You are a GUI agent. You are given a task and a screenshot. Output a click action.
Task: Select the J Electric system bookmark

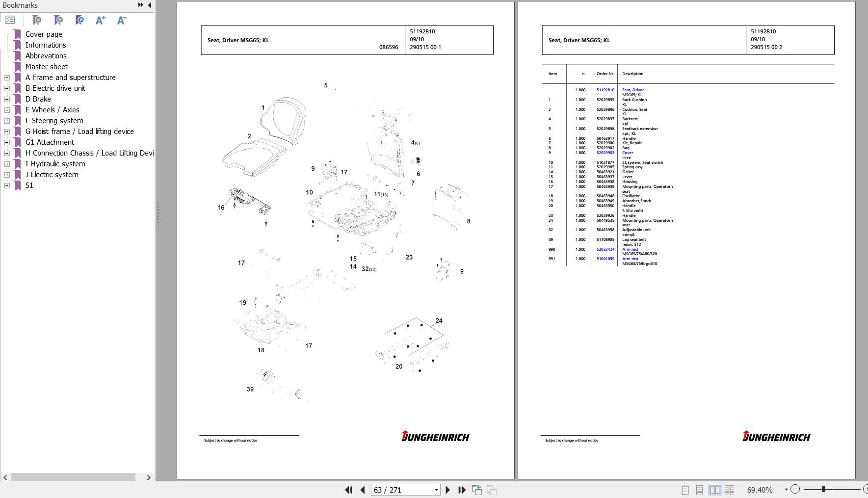(x=52, y=175)
